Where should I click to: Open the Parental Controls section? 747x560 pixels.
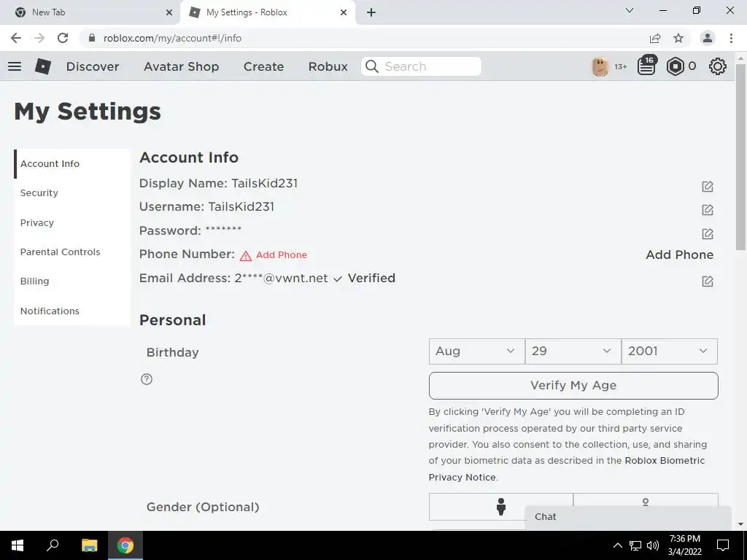click(x=72, y=252)
